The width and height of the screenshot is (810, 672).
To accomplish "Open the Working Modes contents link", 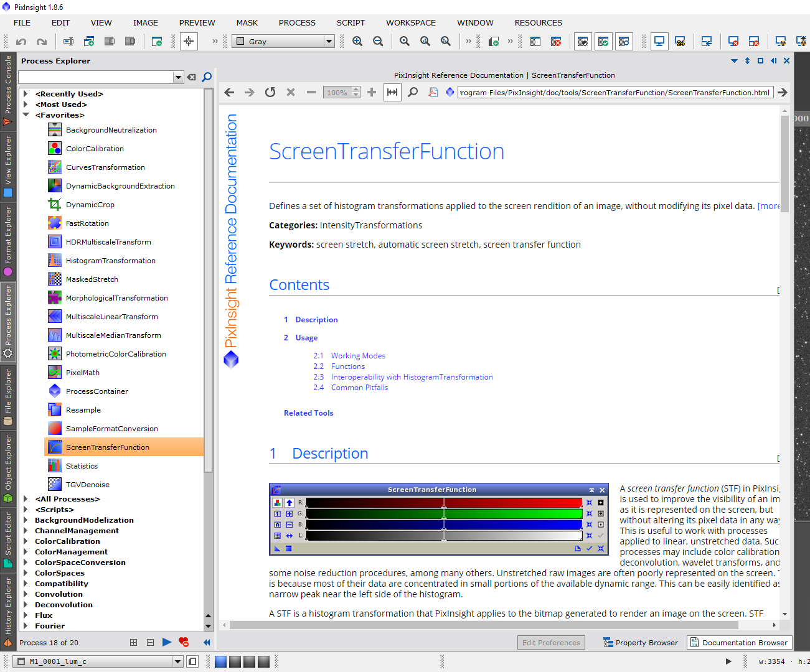I will [358, 356].
